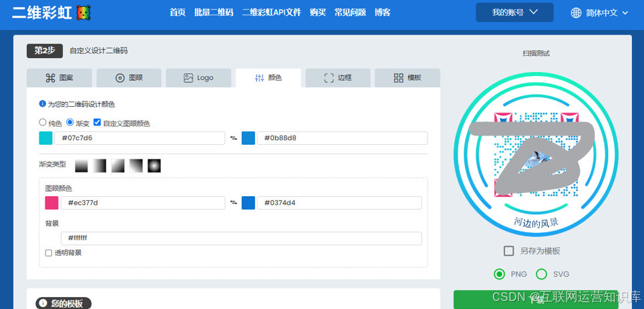Select the diagonal gradient type icon
The height and width of the screenshot is (309, 644).
tap(118, 166)
